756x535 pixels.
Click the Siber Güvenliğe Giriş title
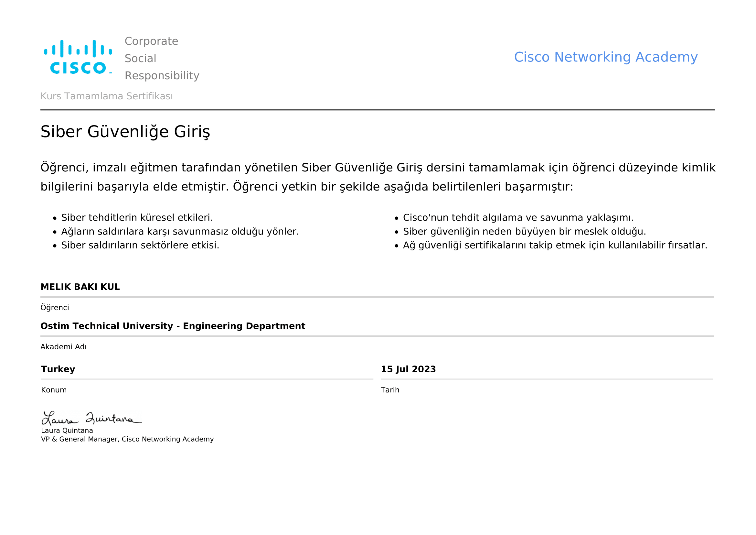coord(125,132)
